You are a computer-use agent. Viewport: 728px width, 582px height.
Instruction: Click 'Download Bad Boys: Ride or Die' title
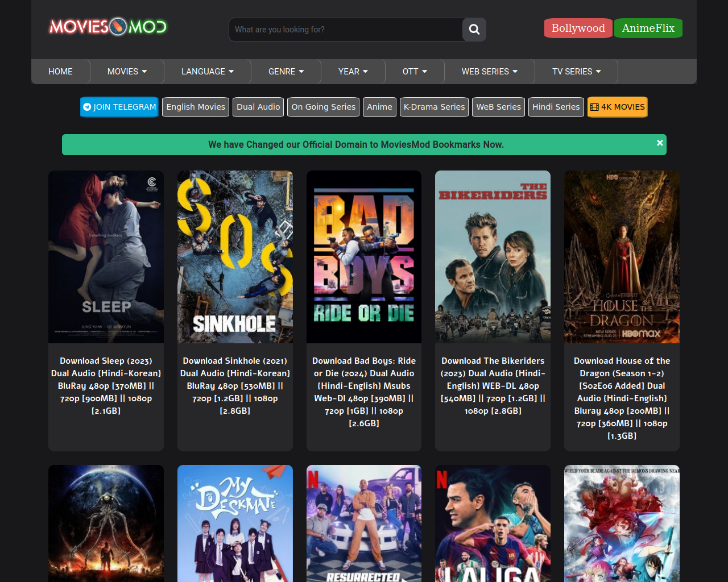pos(364,392)
